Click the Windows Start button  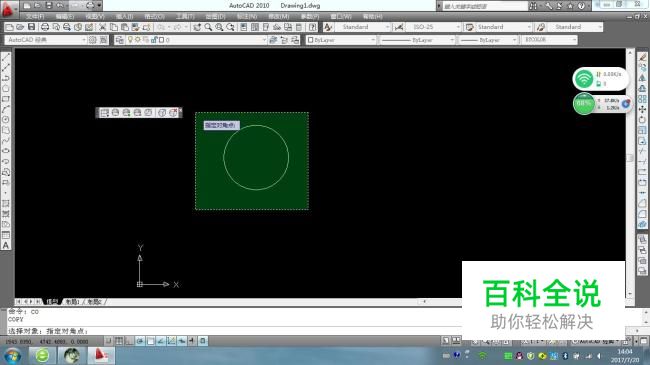click(12, 356)
